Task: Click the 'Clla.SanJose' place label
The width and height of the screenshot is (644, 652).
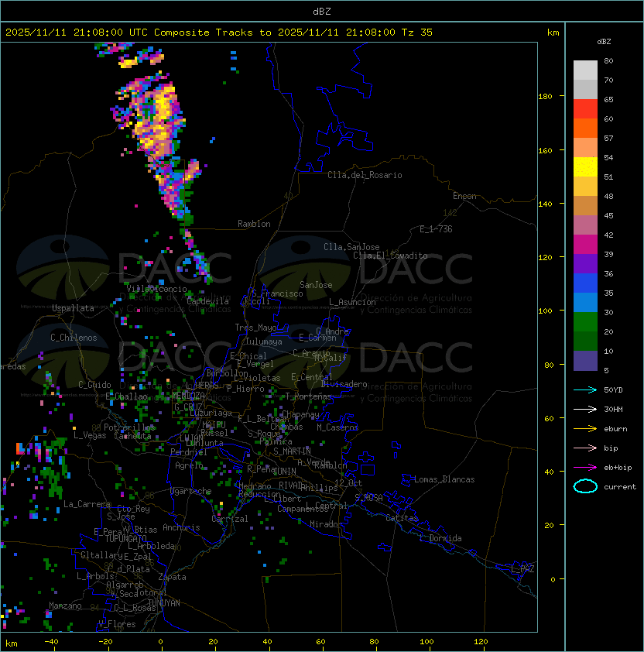Action: click(351, 247)
